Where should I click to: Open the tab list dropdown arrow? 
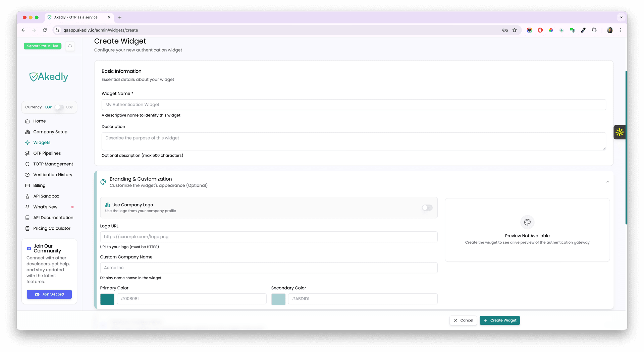coord(621,17)
